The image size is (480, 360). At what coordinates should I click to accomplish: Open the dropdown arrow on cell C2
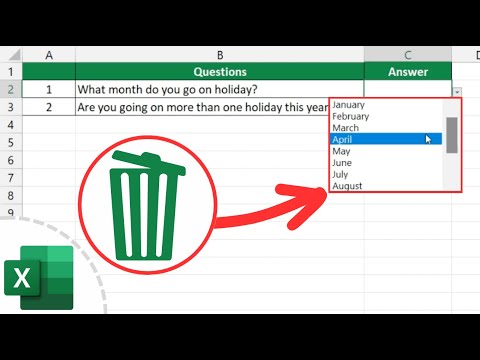(x=457, y=92)
